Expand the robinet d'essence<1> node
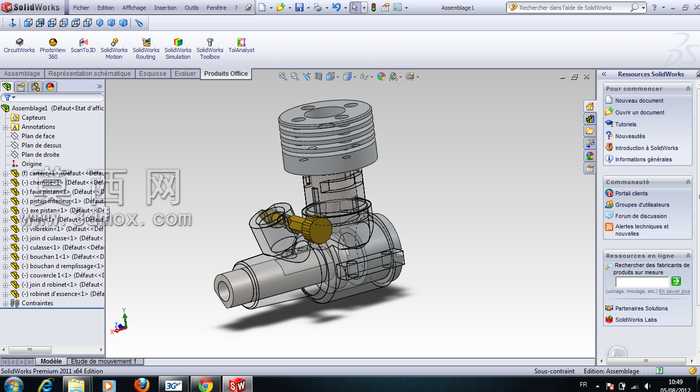 pyautogui.click(x=6, y=294)
